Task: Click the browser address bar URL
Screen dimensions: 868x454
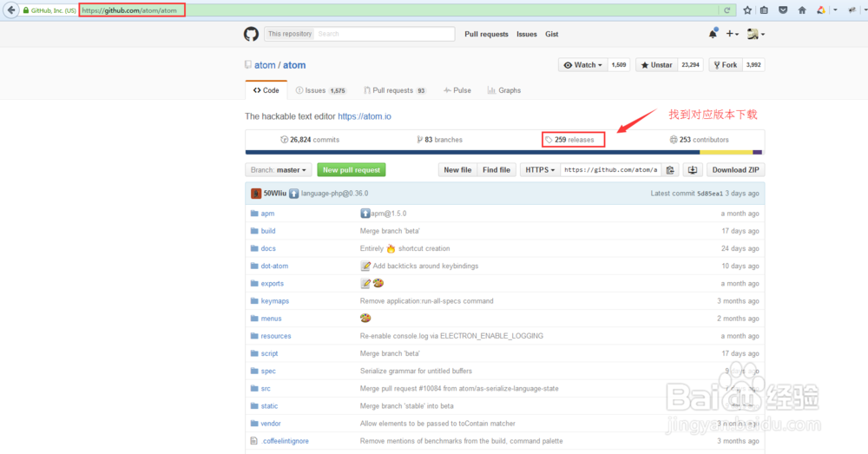Action: pos(129,10)
